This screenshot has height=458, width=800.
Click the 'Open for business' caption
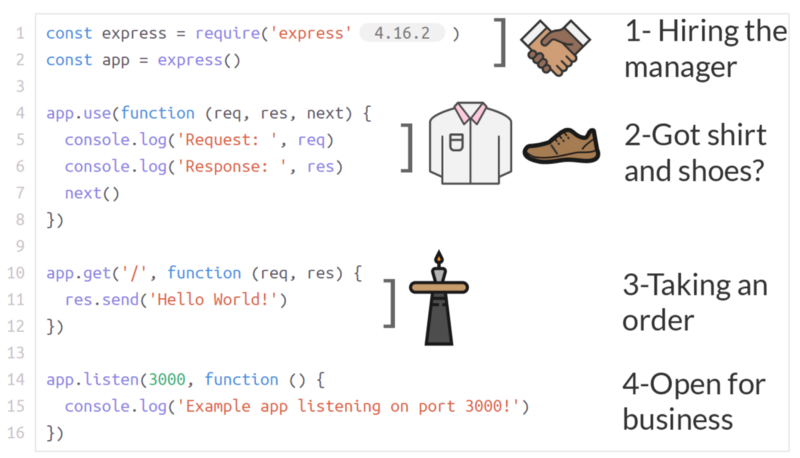(693, 400)
